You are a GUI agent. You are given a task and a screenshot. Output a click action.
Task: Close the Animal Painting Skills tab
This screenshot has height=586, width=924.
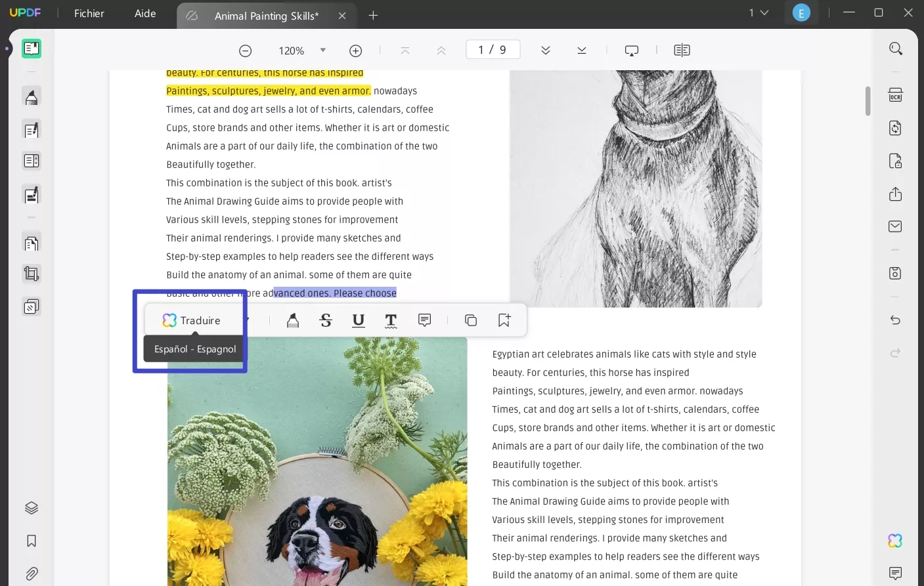tap(342, 16)
